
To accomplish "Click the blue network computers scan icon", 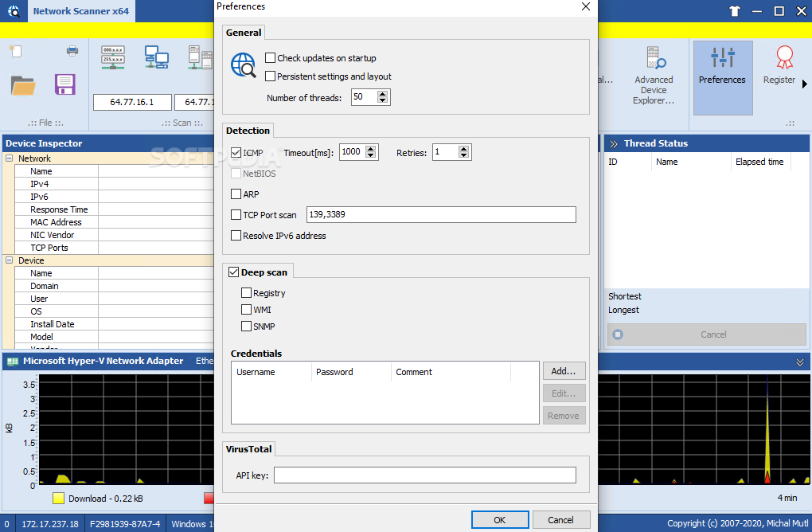I will (x=156, y=57).
